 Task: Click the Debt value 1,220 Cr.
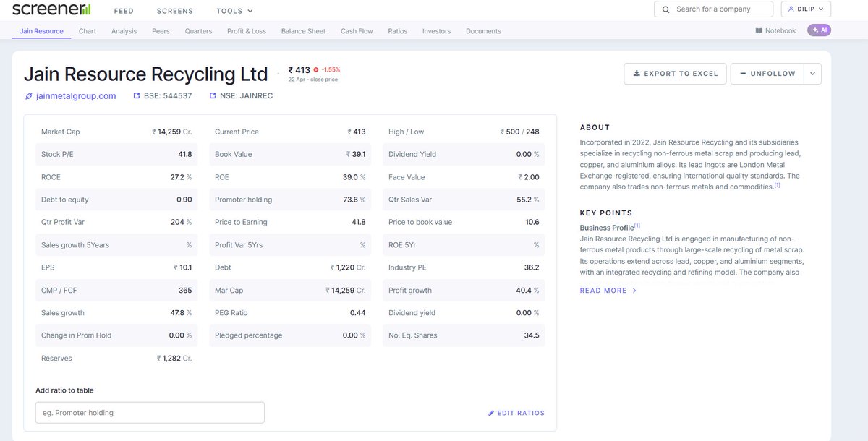(348, 267)
